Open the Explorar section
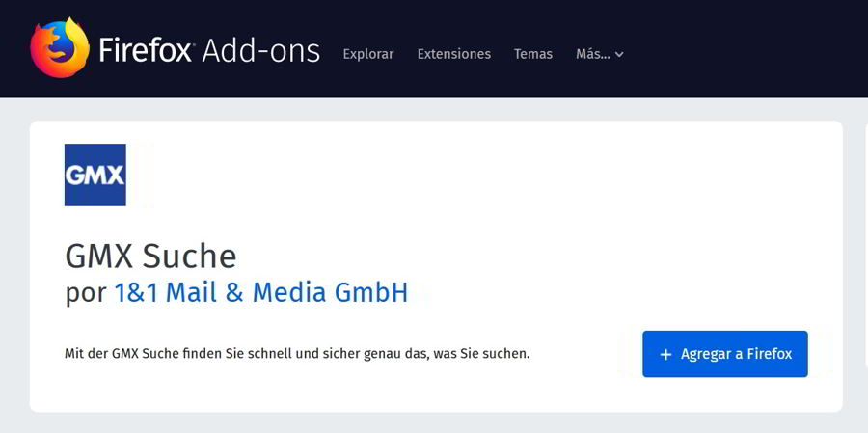The height and width of the screenshot is (433, 868). tap(367, 54)
